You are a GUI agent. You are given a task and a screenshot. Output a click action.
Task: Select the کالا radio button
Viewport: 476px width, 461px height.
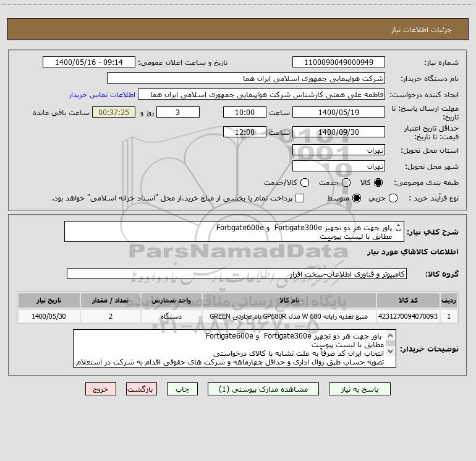pyautogui.click(x=378, y=183)
